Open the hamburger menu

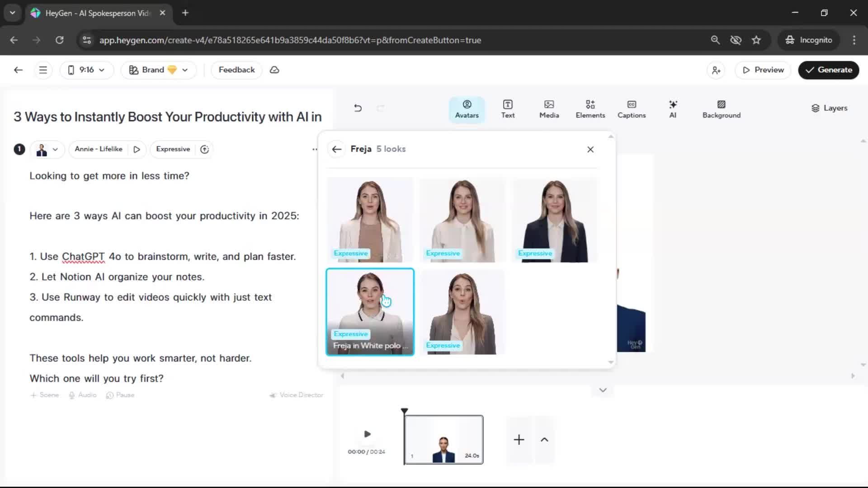pos(43,70)
